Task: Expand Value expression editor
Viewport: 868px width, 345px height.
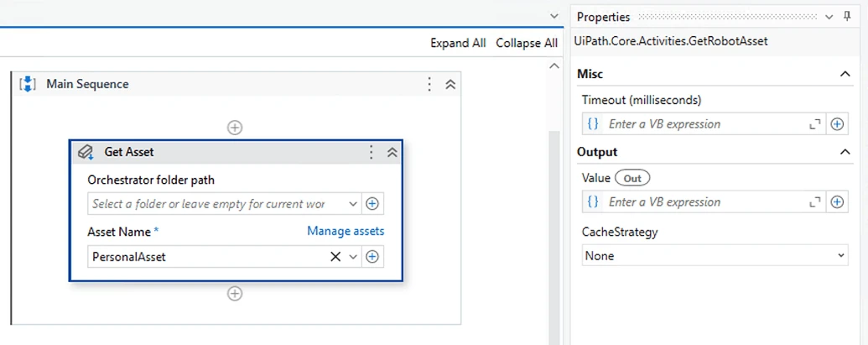Action: click(814, 202)
